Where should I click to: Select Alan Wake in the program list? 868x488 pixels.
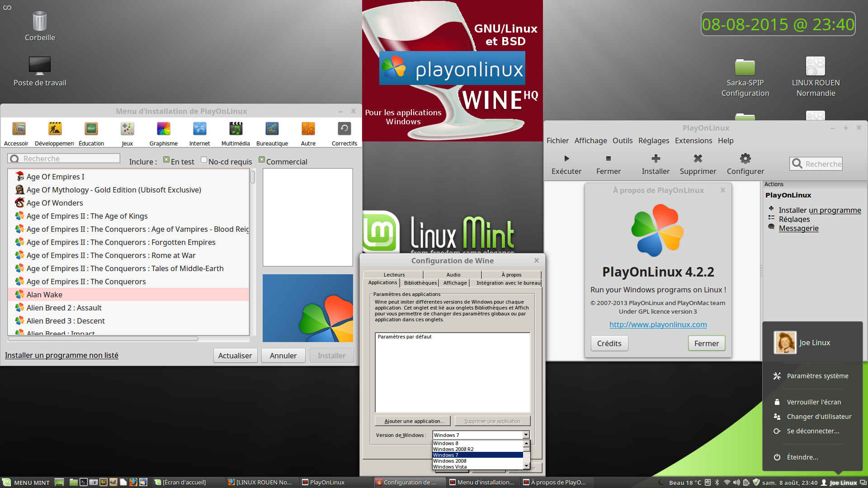point(128,295)
